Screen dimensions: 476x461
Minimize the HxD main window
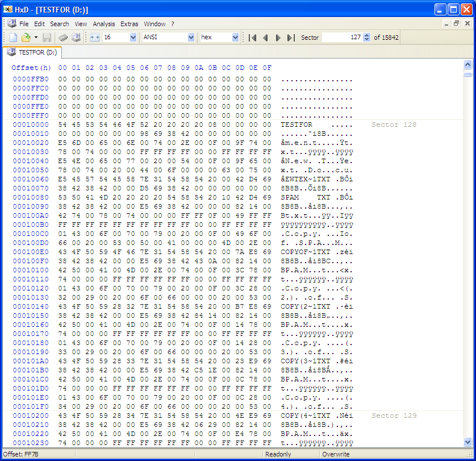(x=440, y=10)
